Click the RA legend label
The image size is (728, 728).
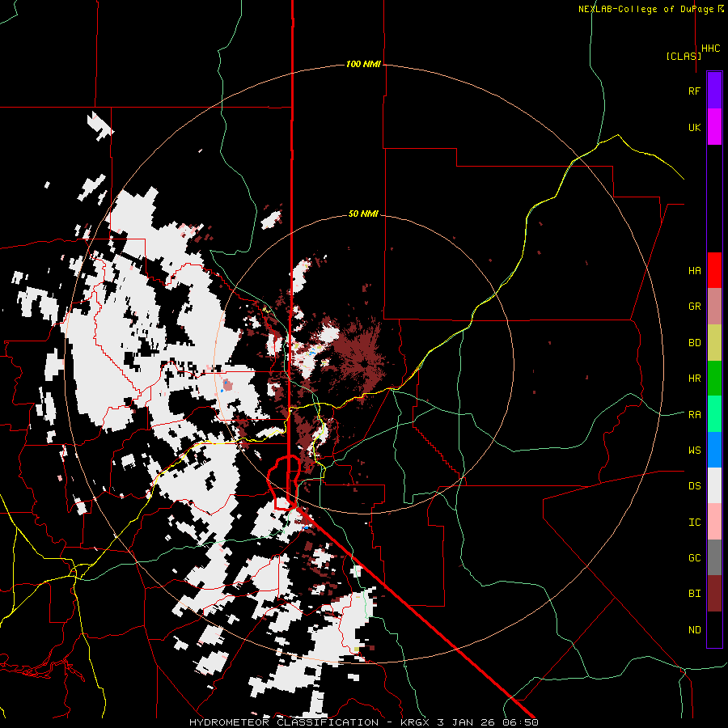click(694, 414)
